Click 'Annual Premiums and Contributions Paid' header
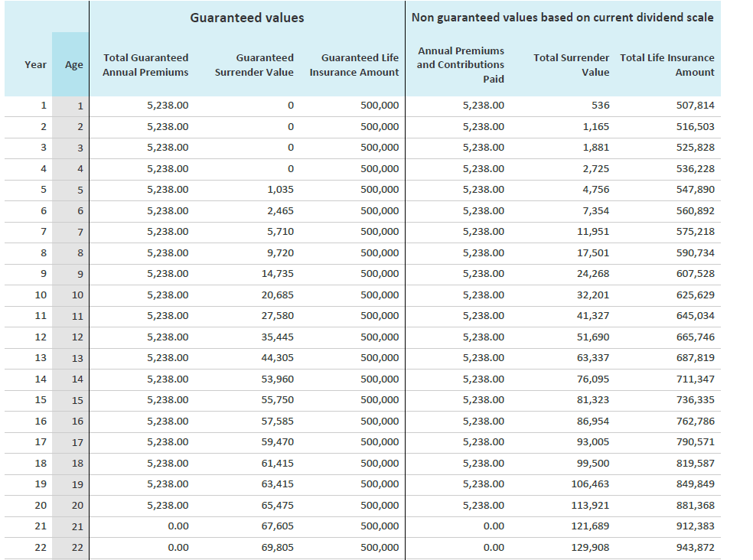 coord(461,65)
